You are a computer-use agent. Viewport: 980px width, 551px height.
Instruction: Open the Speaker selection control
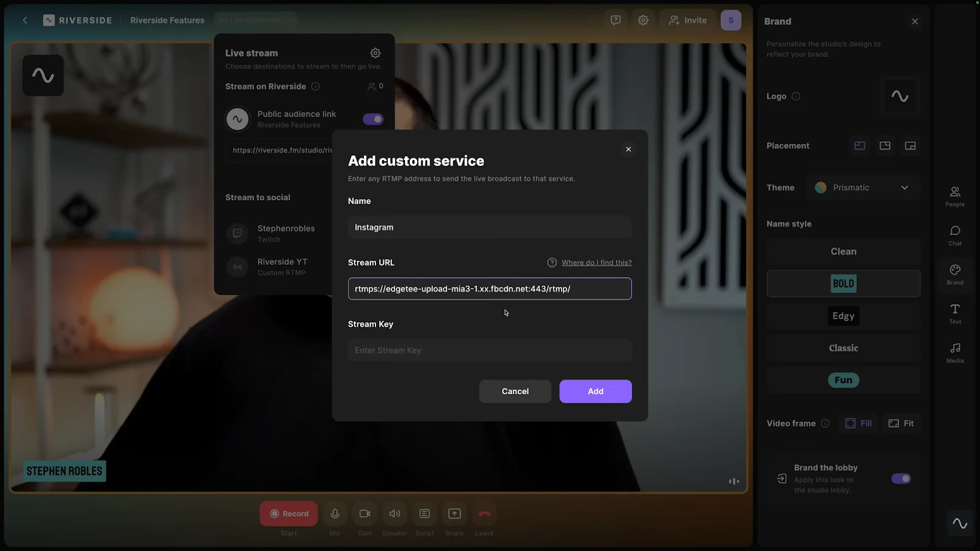[x=394, y=514]
